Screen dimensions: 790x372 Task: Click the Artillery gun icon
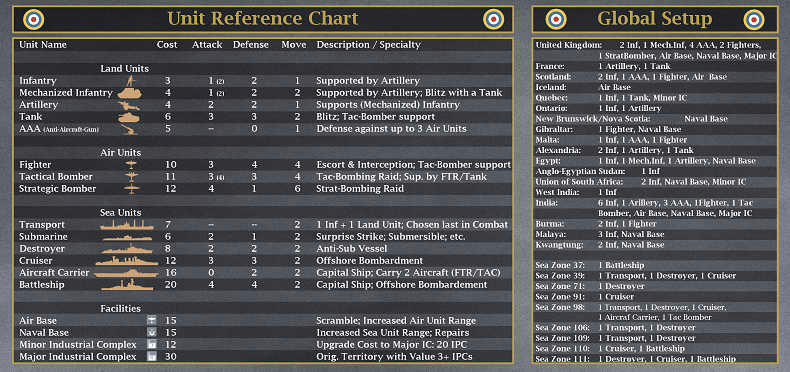[x=129, y=105]
